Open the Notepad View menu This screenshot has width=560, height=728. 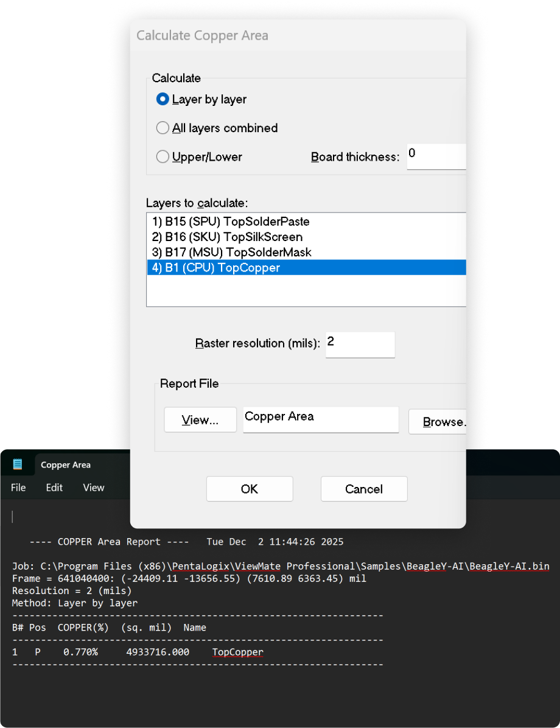94,488
